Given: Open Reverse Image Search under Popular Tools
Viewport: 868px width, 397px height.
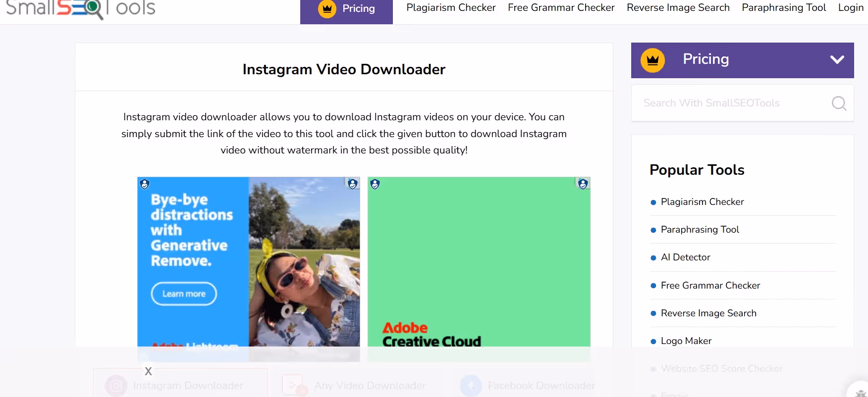Looking at the screenshot, I should click(708, 313).
